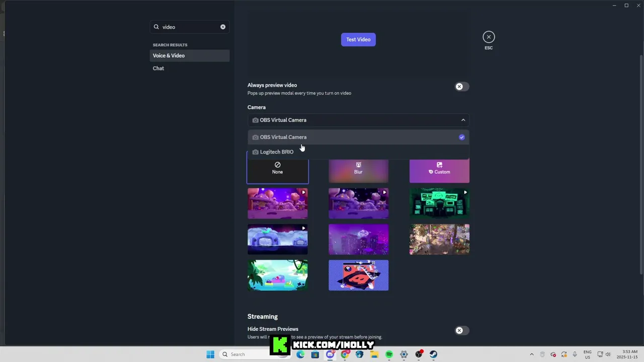
Task: Click the settings page scrollbar
Action: [x=641, y=164]
